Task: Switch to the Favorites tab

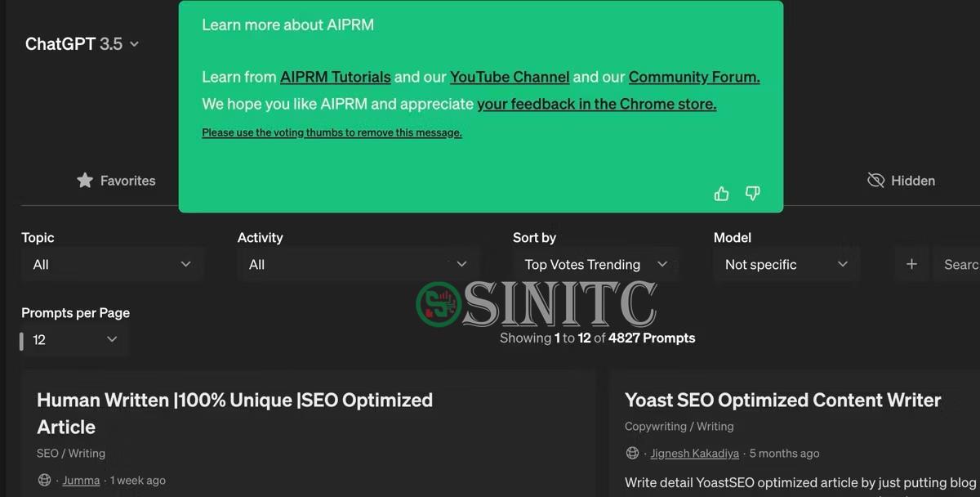Action: coord(116,181)
